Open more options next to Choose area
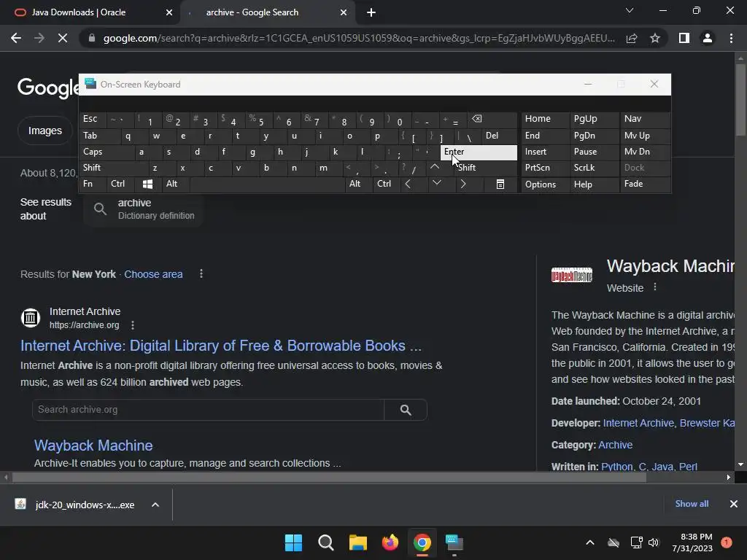Image resolution: width=747 pixels, height=560 pixels. 201,274
